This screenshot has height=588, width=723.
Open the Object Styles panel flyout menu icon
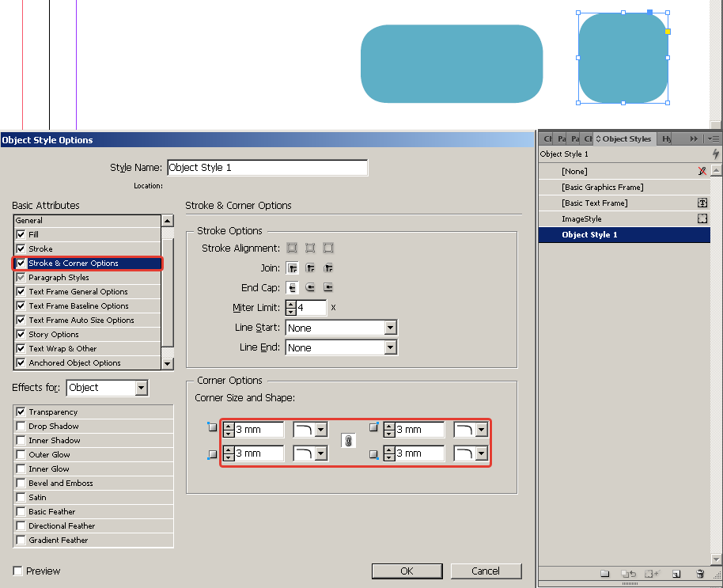(x=714, y=138)
